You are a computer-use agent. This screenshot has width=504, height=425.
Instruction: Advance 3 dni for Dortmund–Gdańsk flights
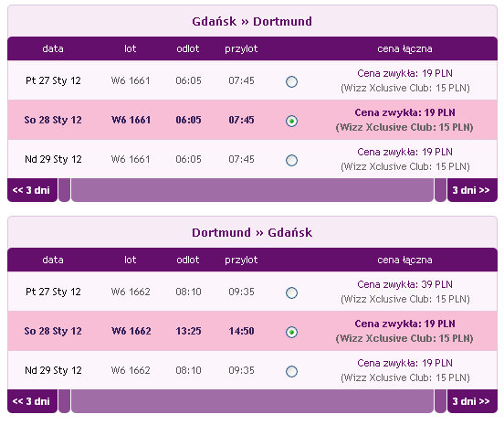472,401
